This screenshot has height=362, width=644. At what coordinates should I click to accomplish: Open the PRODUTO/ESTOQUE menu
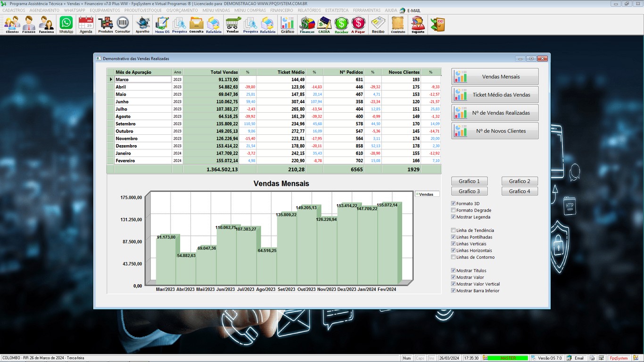tap(143, 10)
